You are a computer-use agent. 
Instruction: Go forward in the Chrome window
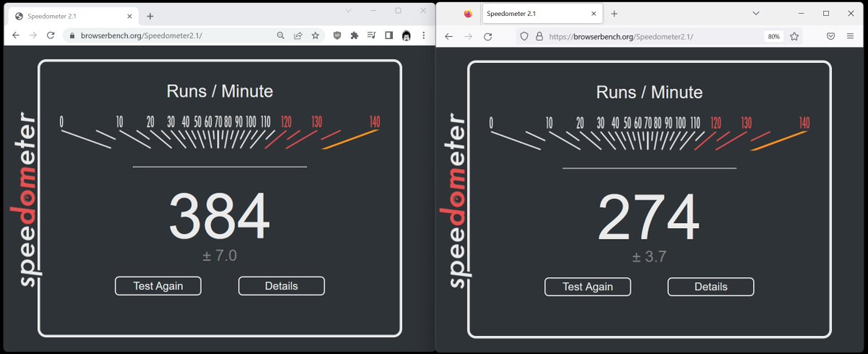point(33,35)
